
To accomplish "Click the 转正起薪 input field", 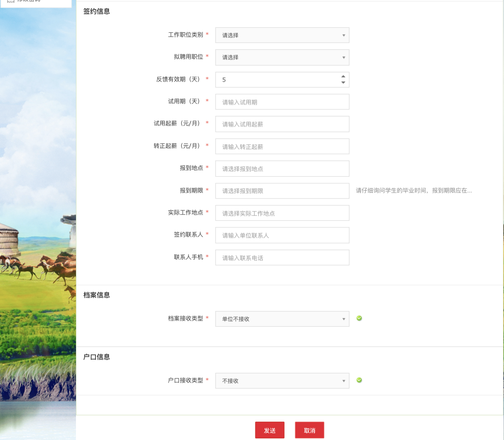I will point(282,146).
